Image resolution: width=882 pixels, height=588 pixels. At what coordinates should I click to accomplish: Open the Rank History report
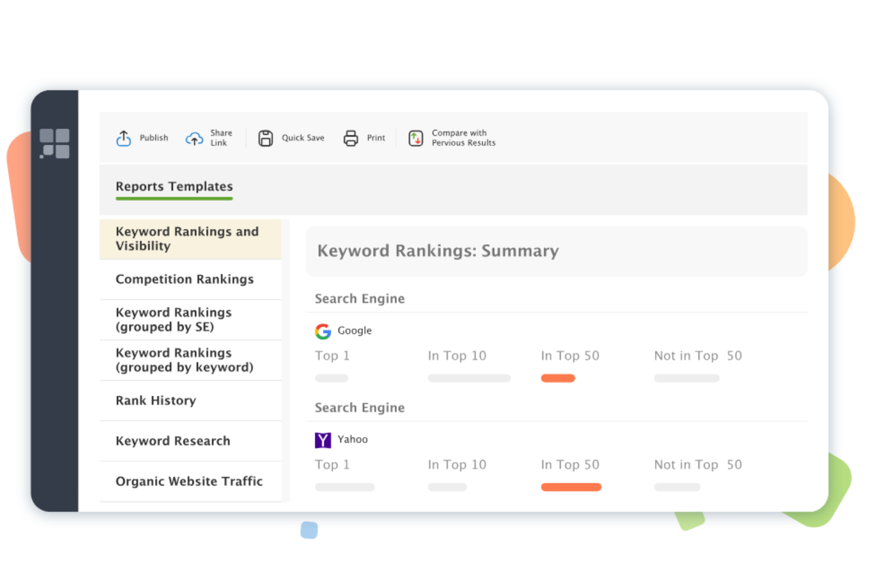[156, 400]
